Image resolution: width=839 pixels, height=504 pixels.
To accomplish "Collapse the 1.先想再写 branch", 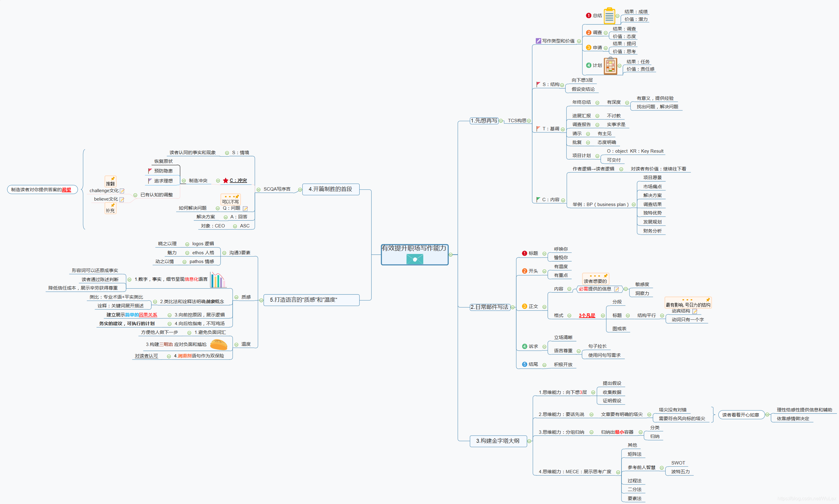I will pyautogui.click(x=501, y=121).
